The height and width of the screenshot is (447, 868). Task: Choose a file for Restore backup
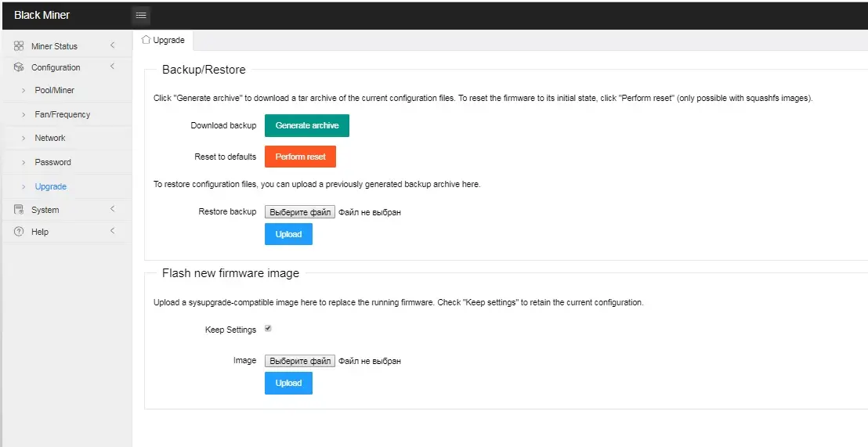coord(299,212)
